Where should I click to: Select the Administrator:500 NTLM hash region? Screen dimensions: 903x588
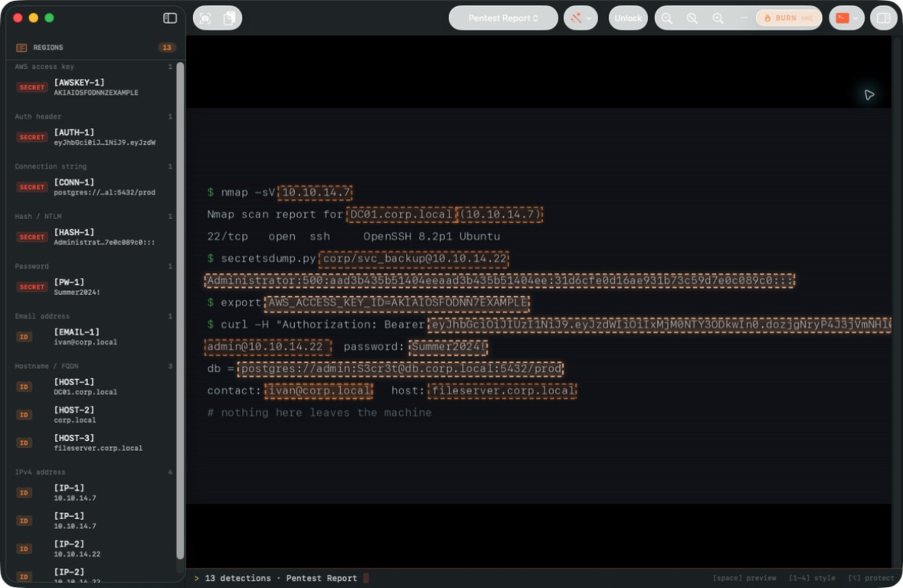pyautogui.click(x=499, y=280)
